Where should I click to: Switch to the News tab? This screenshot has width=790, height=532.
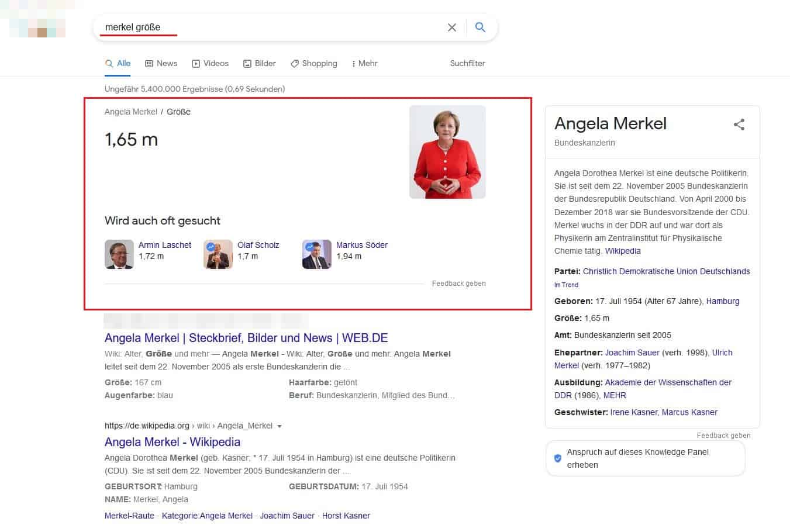[161, 63]
